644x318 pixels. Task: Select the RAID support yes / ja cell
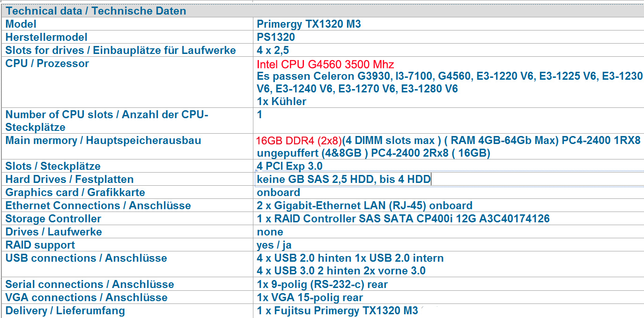pyautogui.click(x=274, y=245)
